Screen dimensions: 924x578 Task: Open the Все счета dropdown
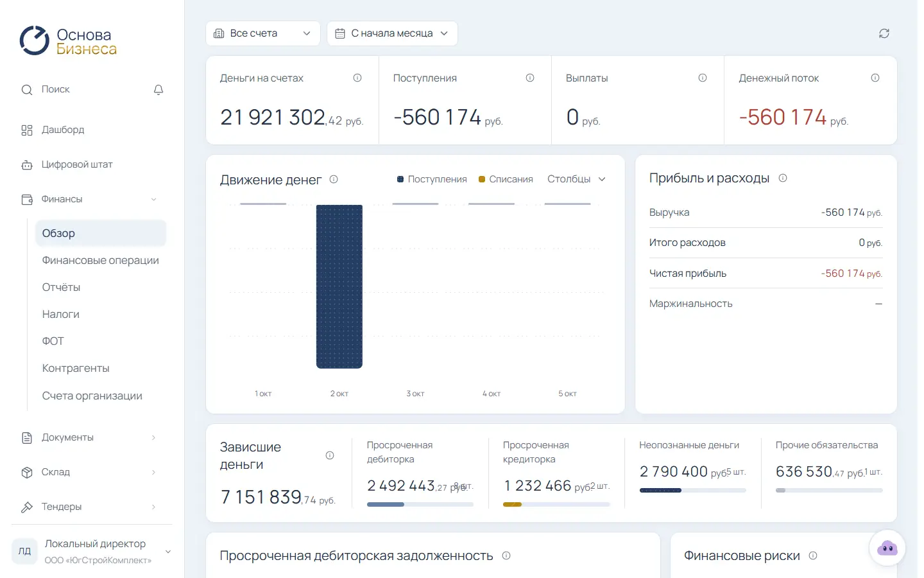(x=263, y=33)
